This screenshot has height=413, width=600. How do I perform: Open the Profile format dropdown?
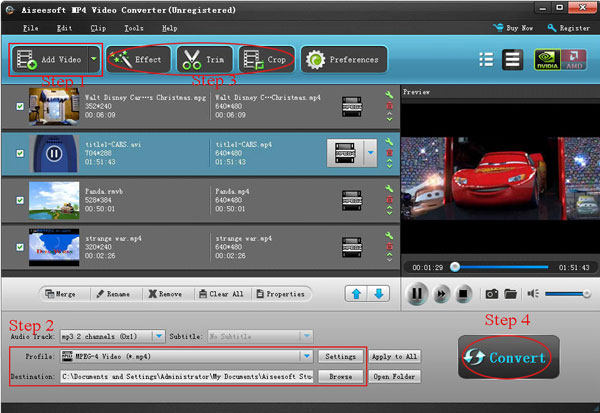[x=306, y=356]
